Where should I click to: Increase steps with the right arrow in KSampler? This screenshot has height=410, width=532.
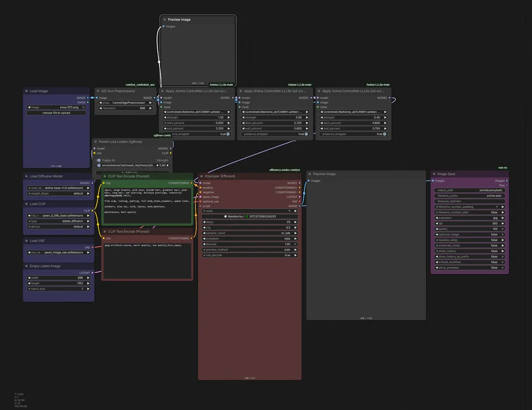296,222
